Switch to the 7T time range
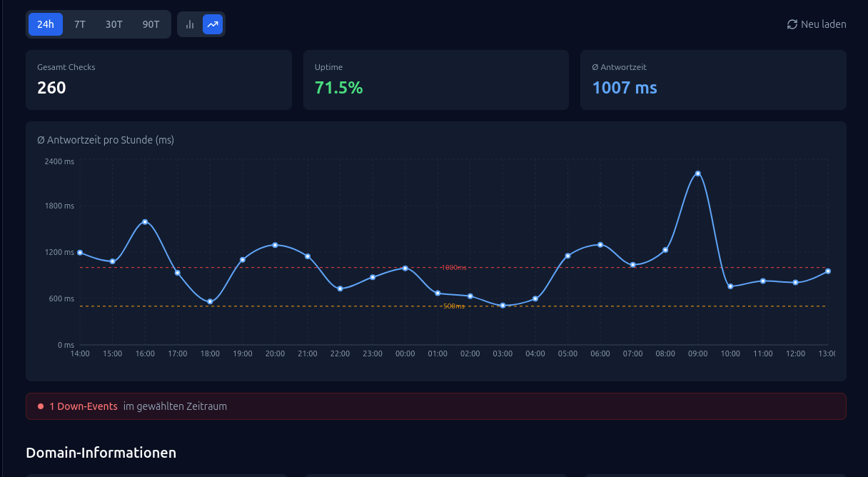868x477 pixels. 80,24
